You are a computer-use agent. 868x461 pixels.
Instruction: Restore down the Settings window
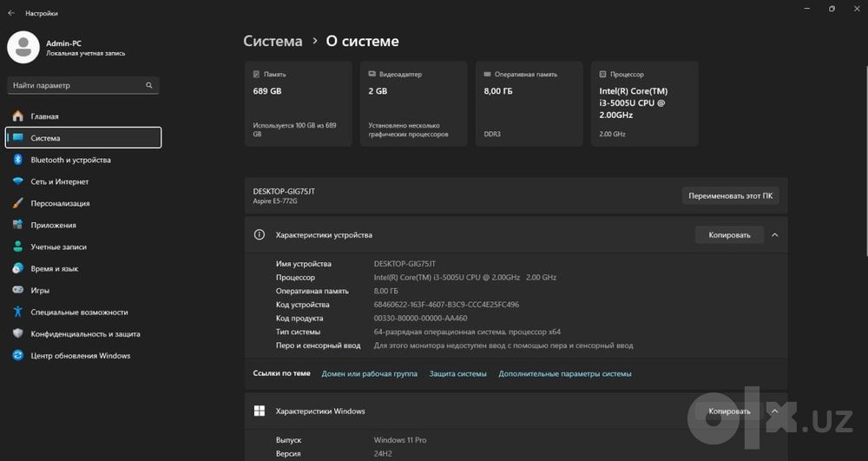(832, 9)
